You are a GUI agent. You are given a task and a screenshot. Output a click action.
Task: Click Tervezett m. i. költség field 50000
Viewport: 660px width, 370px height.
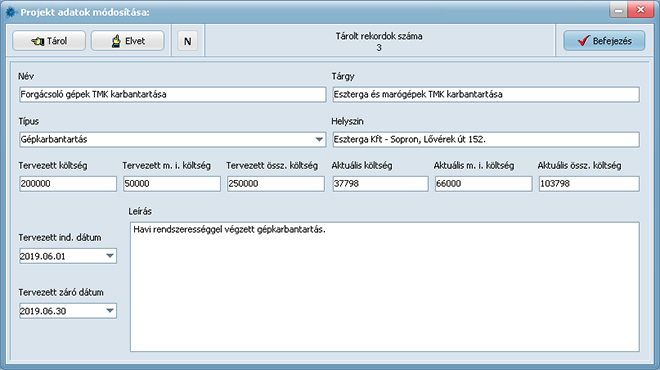tap(172, 184)
